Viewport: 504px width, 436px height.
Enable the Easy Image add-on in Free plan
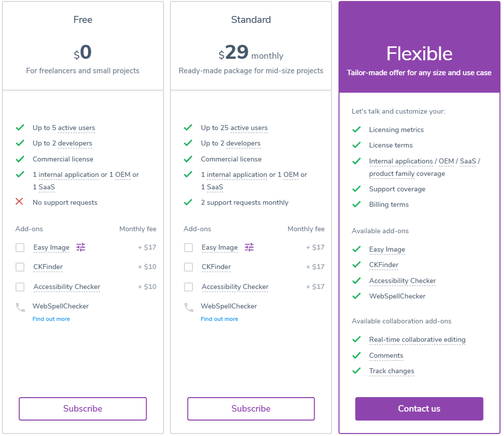20,247
